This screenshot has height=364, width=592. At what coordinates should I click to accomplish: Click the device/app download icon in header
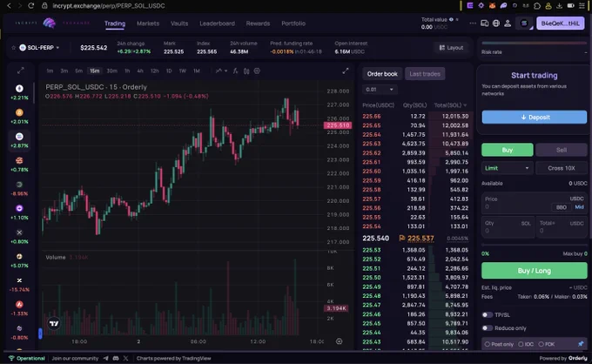[484, 23]
